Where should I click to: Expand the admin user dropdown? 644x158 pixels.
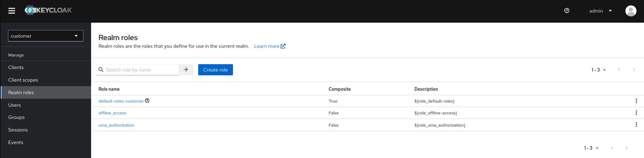coord(600,11)
